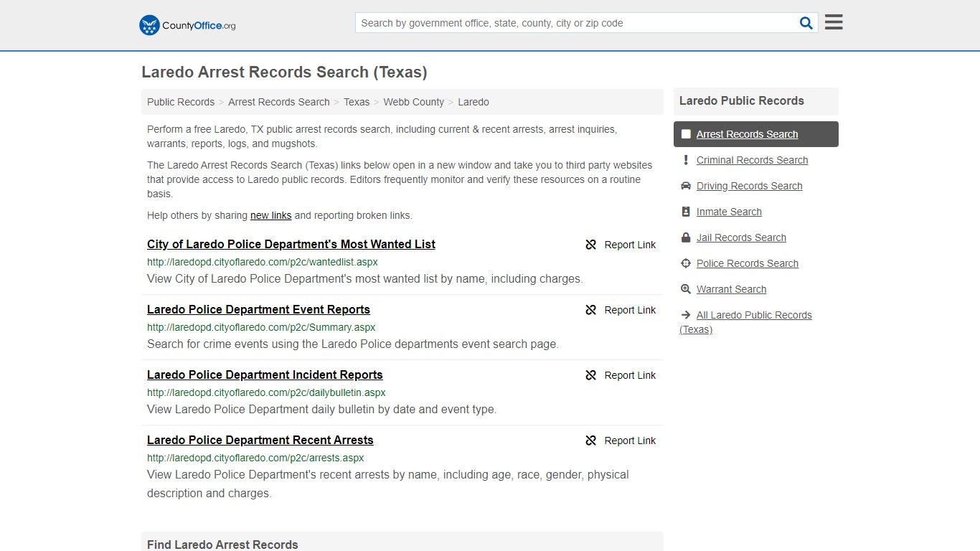Image resolution: width=980 pixels, height=551 pixels.
Task: Click the Warrant Search magnifier icon
Action: pyautogui.click(x=686, y=289)
